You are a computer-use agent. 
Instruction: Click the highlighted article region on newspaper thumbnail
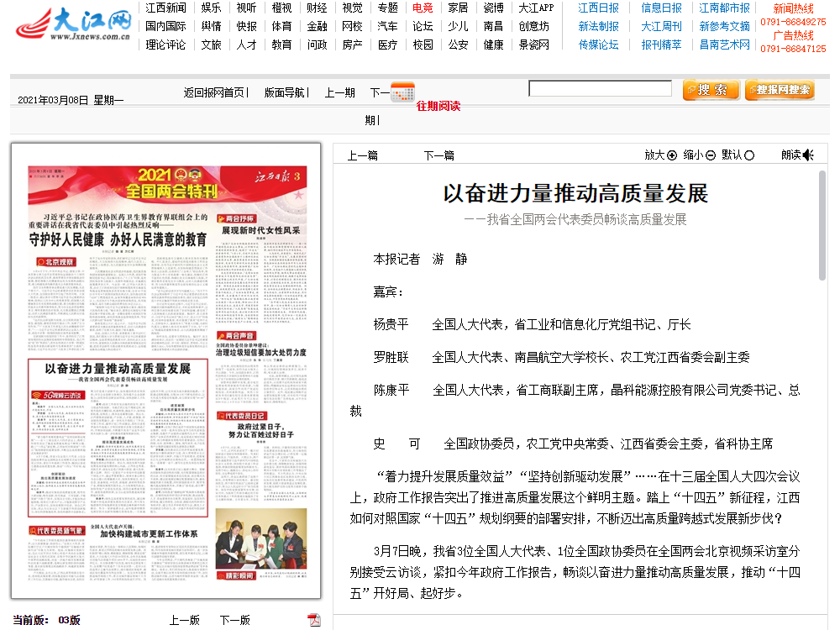pyautogui.click(x=118, y=437)
